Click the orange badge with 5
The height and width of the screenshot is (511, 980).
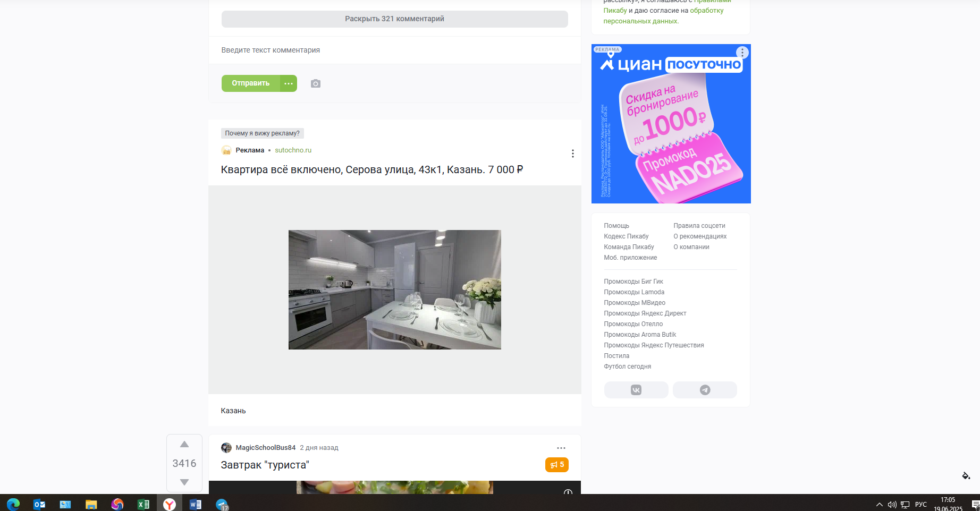coord(556,465)
